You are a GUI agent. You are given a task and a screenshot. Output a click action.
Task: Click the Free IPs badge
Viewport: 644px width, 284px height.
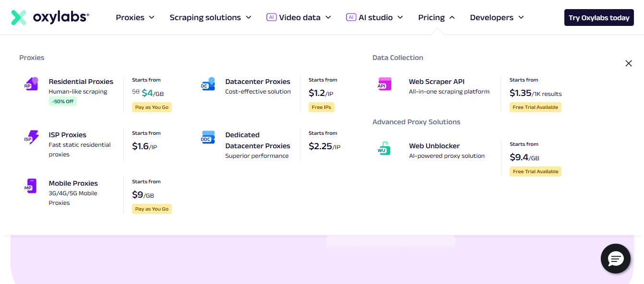click(x=322, y=107)
